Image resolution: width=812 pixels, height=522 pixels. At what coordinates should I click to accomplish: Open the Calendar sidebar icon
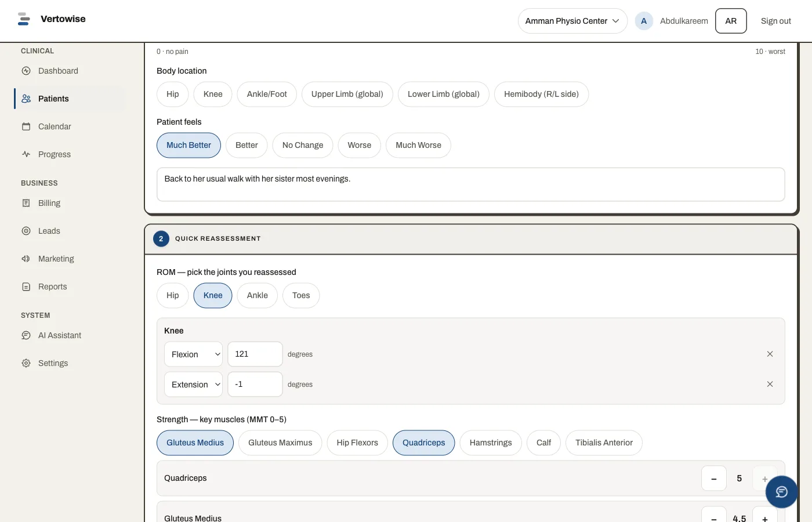coord(26,126)
